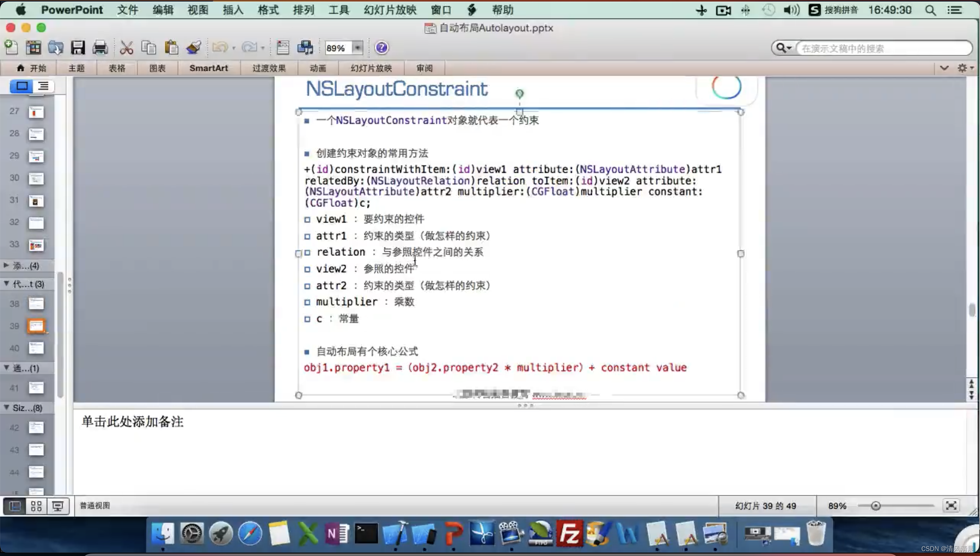Click the Save floppy disk icon

pyautogui.click(x=78, y=48)
